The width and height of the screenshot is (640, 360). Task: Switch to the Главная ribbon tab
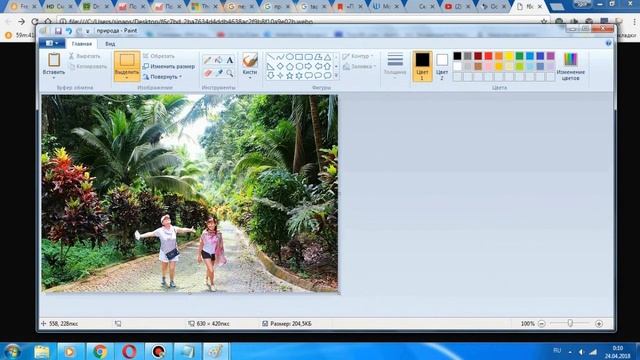82,44
